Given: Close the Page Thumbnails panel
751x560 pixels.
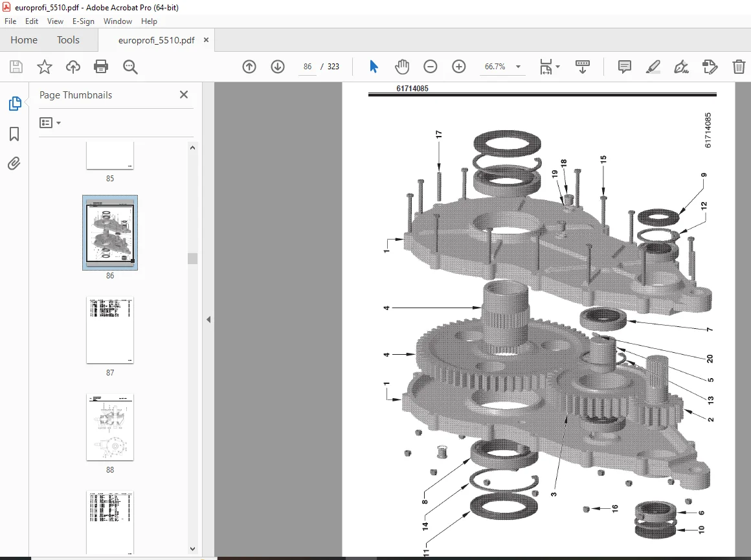Looking at the screenshot, I should (x=183, y=95).
